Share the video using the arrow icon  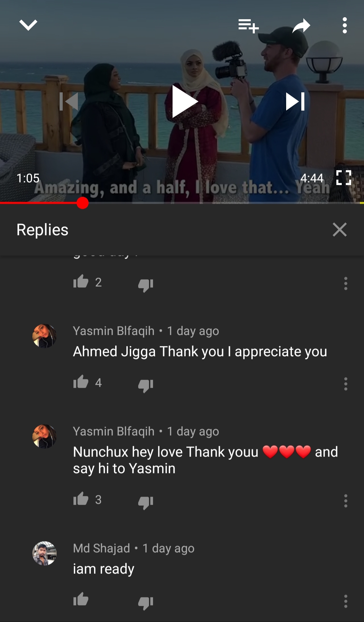click(301, 26)
